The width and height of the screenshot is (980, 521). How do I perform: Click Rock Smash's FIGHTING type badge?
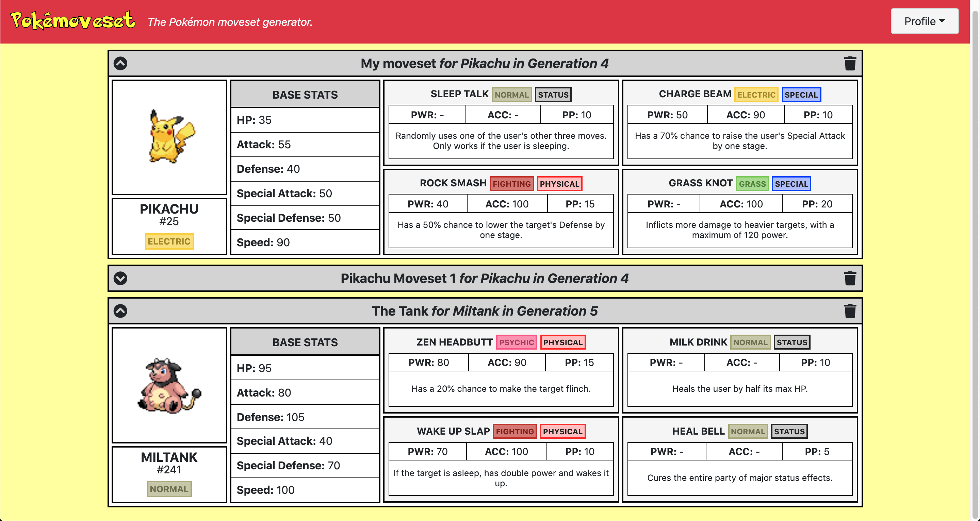click(512, 184)
